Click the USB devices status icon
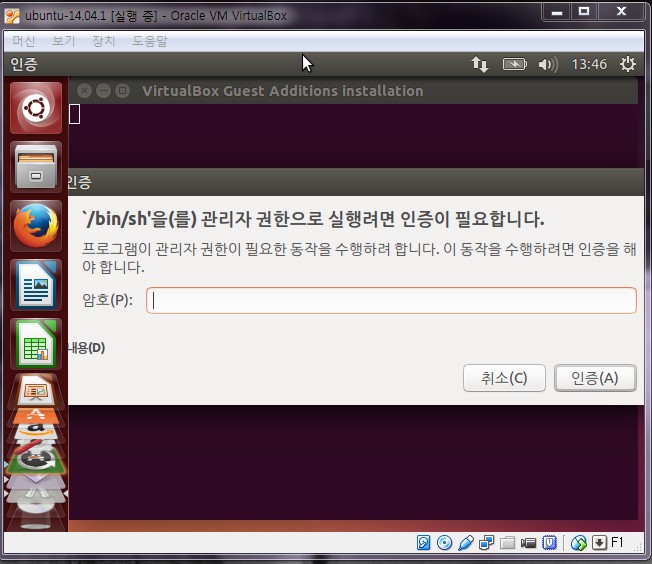 click(465, 543)
